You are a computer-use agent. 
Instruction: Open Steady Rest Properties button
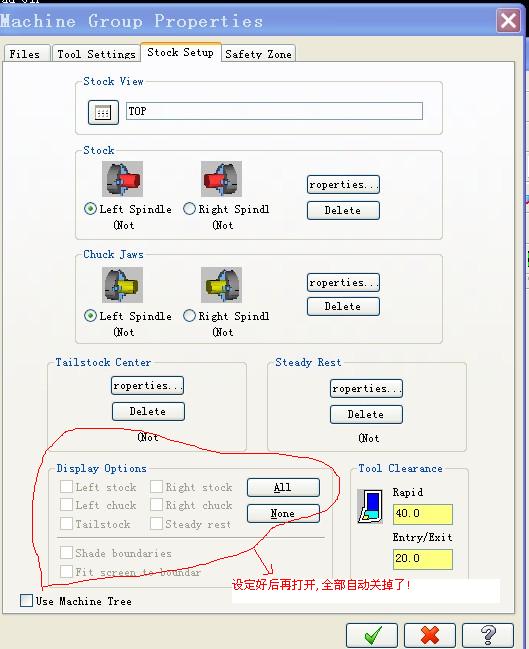(x=366, y=389)
